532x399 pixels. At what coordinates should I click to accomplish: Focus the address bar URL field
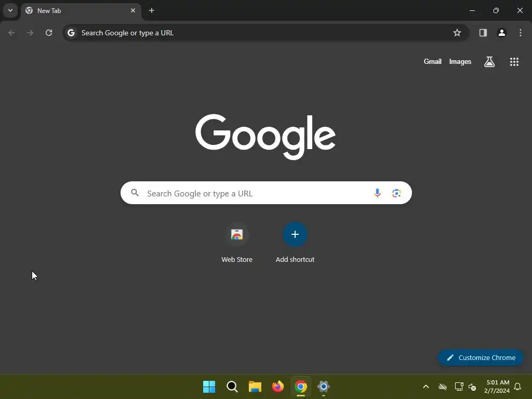[x=266, y=33]
